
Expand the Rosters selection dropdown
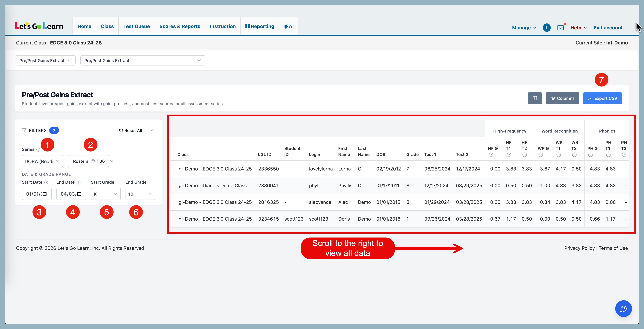tap(112, 161)
